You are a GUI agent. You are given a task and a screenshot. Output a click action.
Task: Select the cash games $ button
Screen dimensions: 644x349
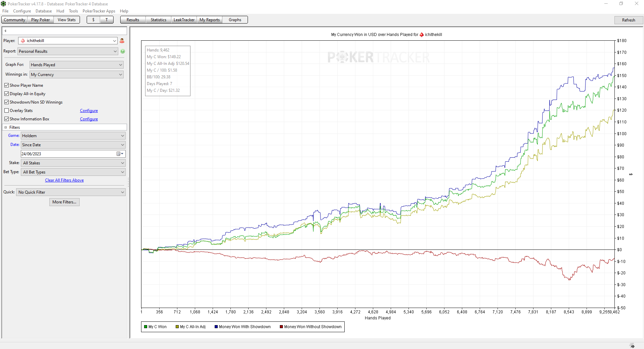[93, 20]
